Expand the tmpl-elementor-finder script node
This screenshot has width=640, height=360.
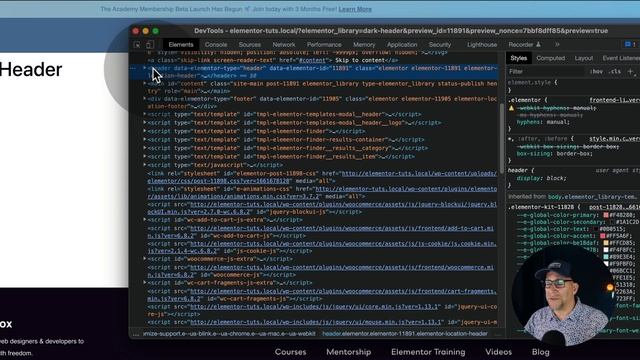[144, 131]
